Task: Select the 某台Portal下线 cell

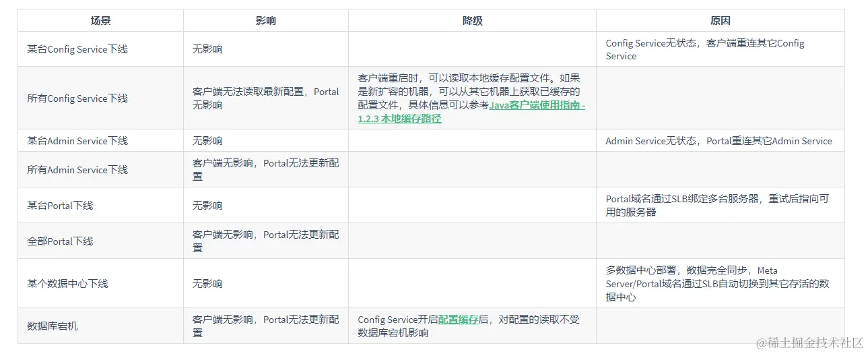Action: coord(100,206)
